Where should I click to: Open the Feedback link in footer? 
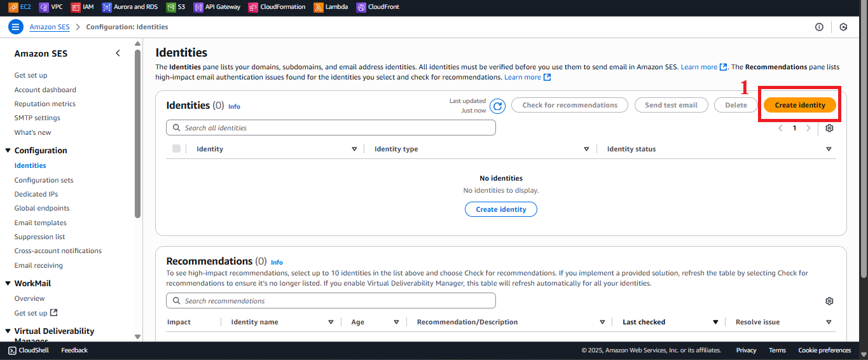coord(74,350)
